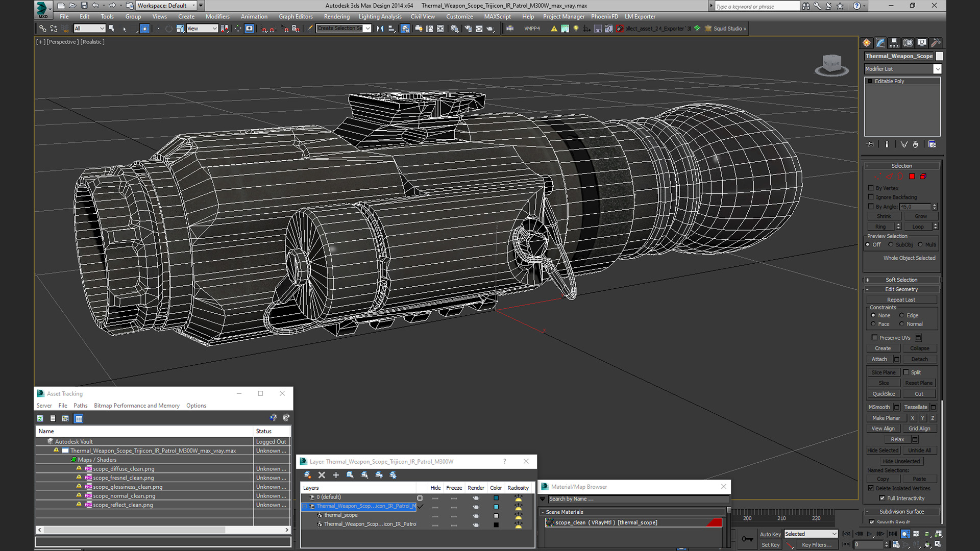The image size is (980, 551).
Task: Enable the By Angle checkbox
Action: point(871,206)
